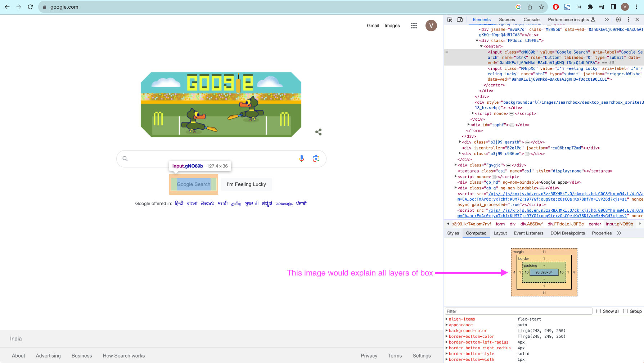Image resolution: width=644 pixels, height=363 pixels.
Task: Expand the background-color computed property
Action: click(446, 331)
